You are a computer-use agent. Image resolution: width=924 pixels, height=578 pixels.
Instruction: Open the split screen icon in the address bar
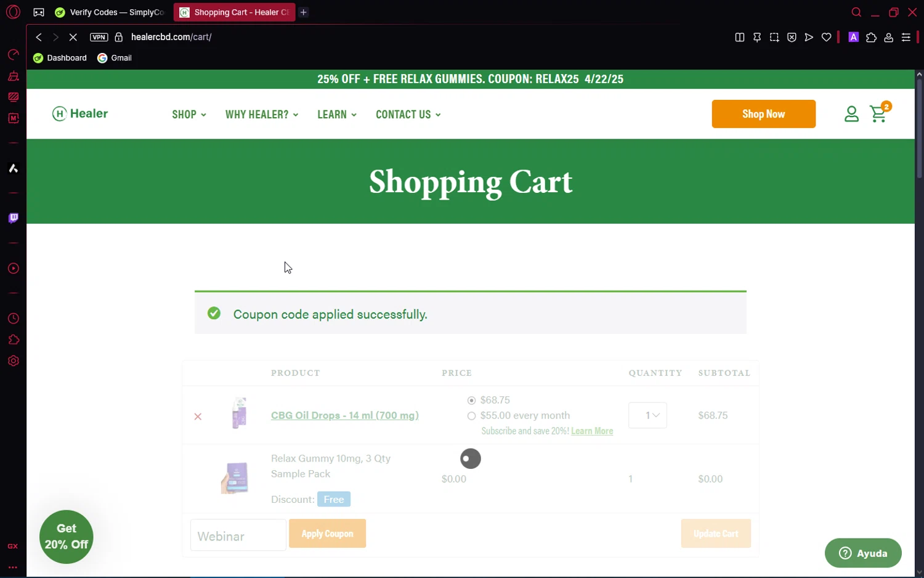point(740,38)
